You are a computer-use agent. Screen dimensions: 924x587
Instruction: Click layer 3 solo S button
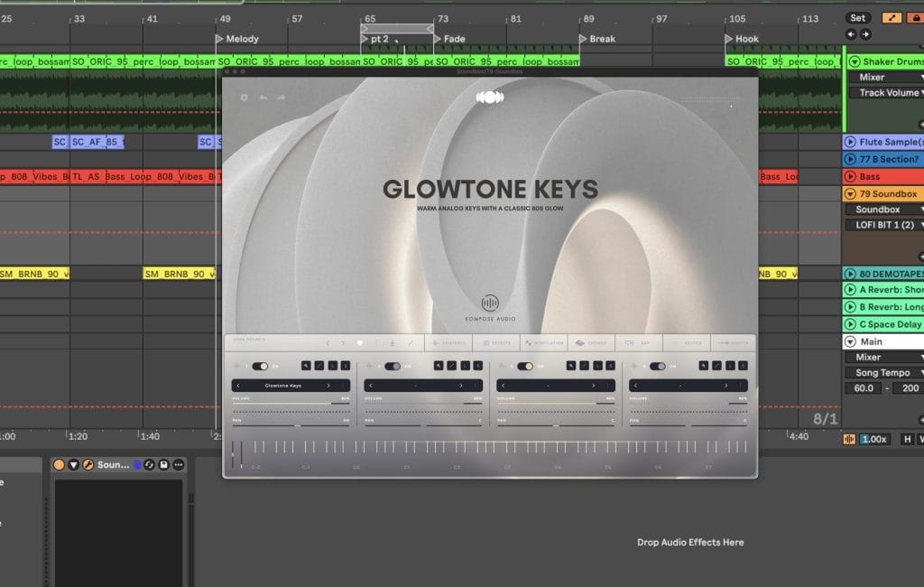coord(611,366)
